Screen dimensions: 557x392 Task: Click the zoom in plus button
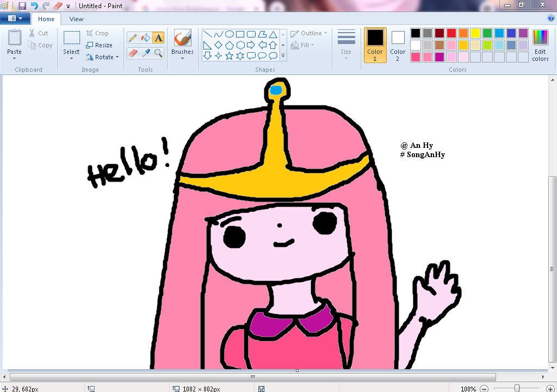point(550,389)
